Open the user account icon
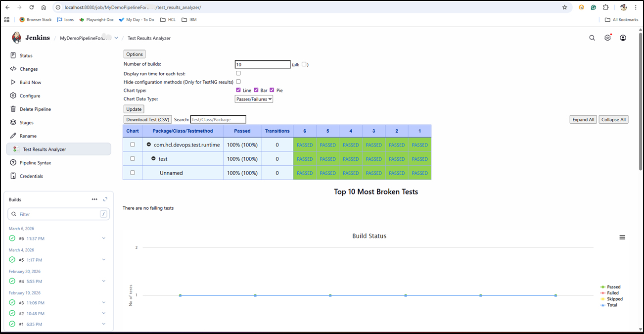 pos(623,38)
